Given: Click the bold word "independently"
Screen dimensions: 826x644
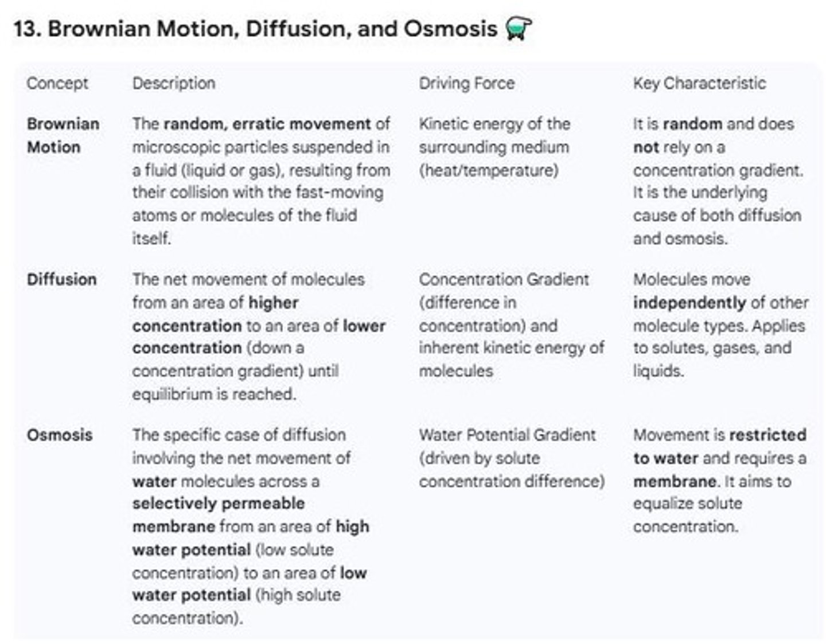Looking at the screenshot, I should coord(688,303).
